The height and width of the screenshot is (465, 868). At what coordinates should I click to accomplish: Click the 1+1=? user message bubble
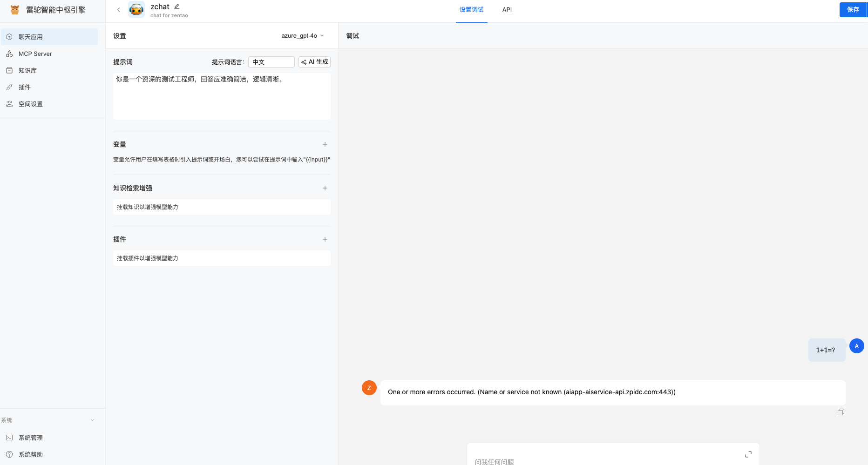click(x=827, y=350)
